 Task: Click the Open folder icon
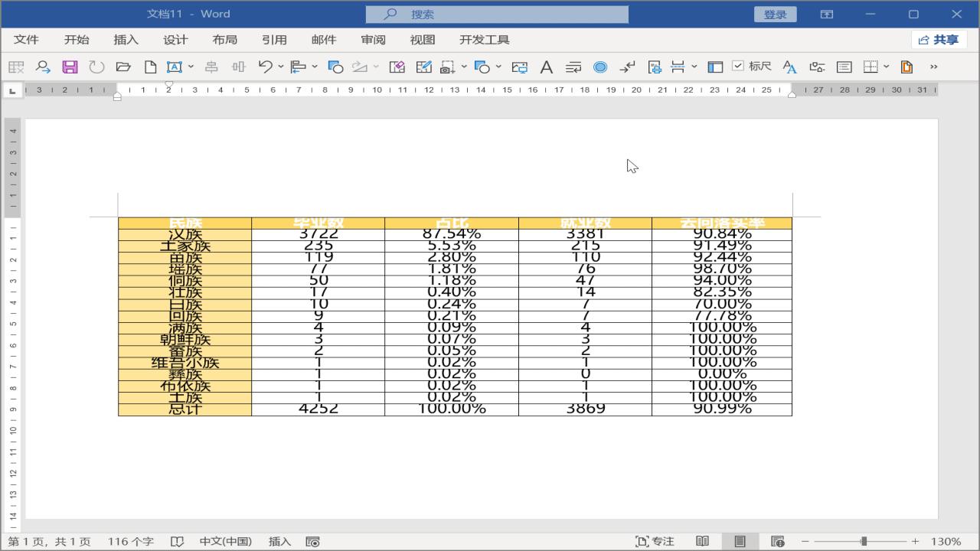point(123,67)
